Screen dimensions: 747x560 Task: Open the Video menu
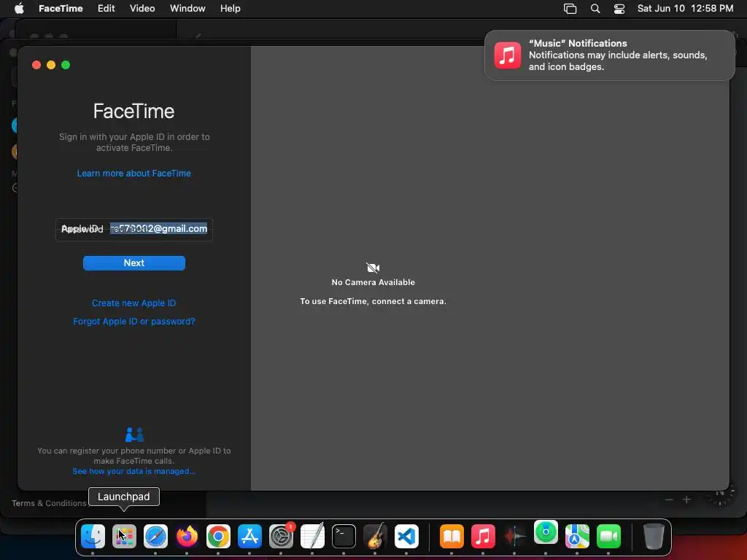[142, 9]
